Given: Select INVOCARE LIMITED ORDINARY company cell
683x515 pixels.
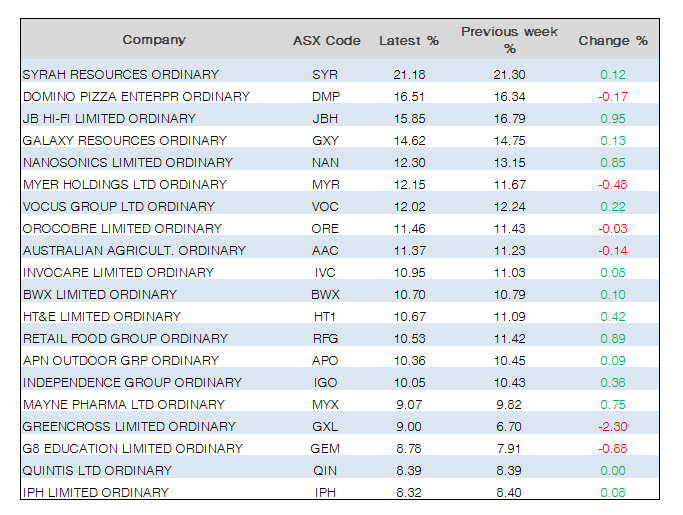Looking at the screenshot, I should coord(118,273).
